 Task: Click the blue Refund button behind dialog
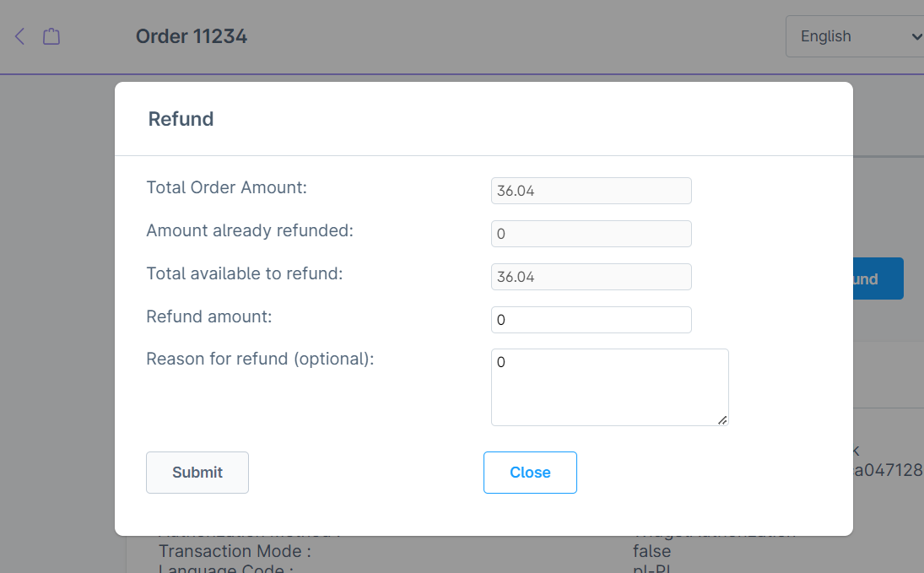[878, 278]
